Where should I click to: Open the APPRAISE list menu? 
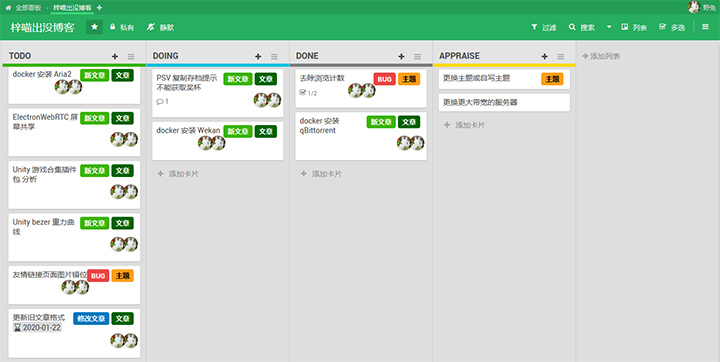[x=561, y=57]
